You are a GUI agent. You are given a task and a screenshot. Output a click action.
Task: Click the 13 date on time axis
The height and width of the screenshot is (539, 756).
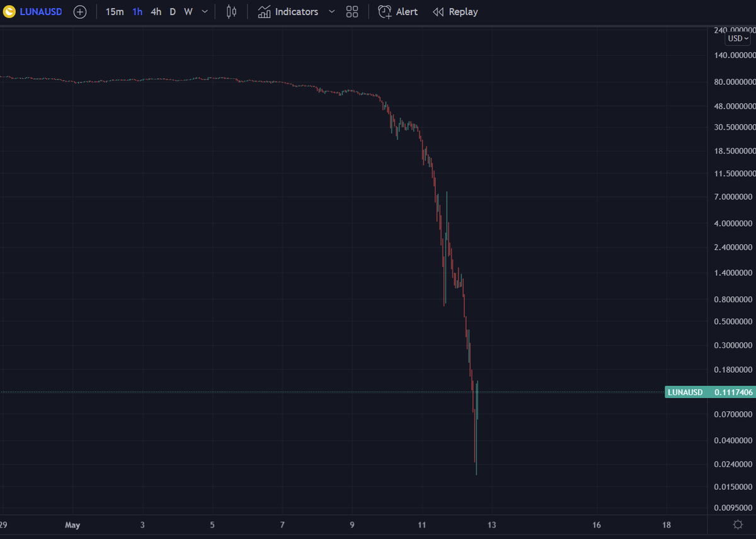pos(491,525)
